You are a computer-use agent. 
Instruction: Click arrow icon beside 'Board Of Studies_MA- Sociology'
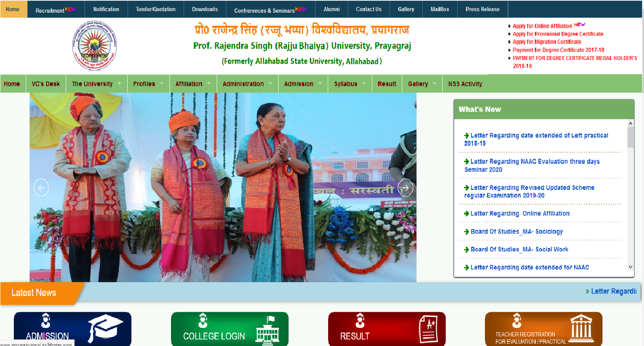click(x=466, y=232)
